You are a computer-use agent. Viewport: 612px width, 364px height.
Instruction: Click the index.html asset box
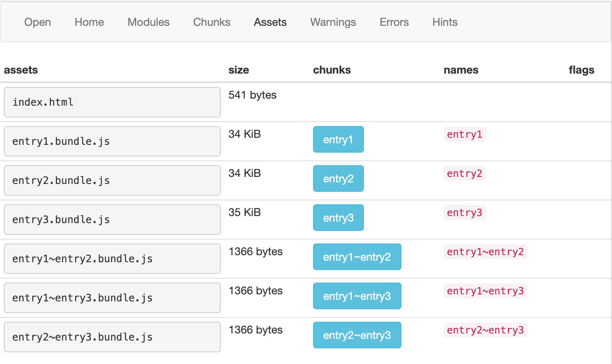click(x=112, y=102)
